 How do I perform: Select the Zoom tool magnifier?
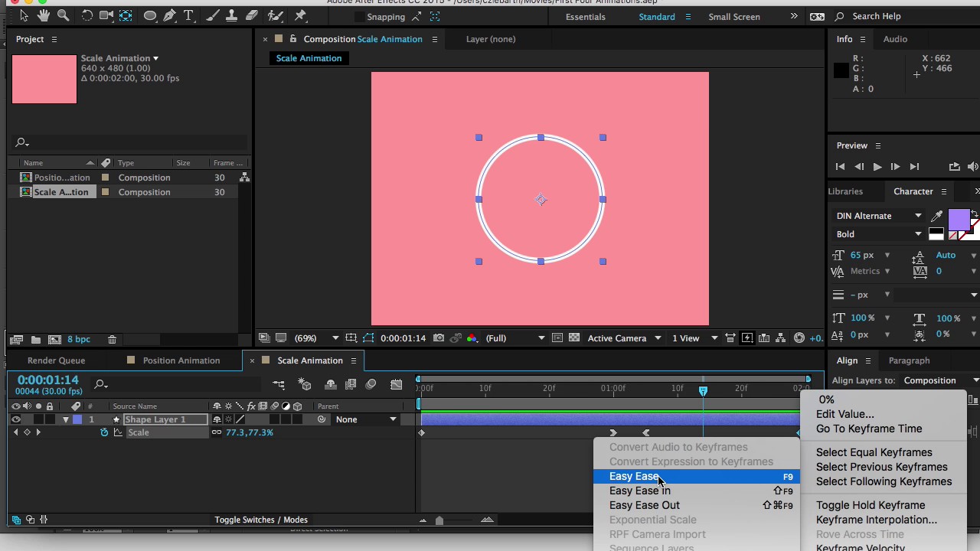64,15
